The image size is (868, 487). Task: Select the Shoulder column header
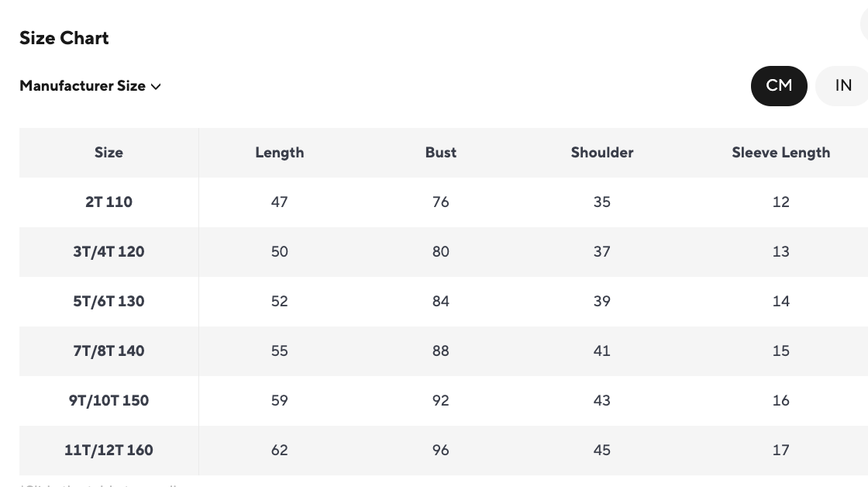pyautogui.click(x=602, y=153)
